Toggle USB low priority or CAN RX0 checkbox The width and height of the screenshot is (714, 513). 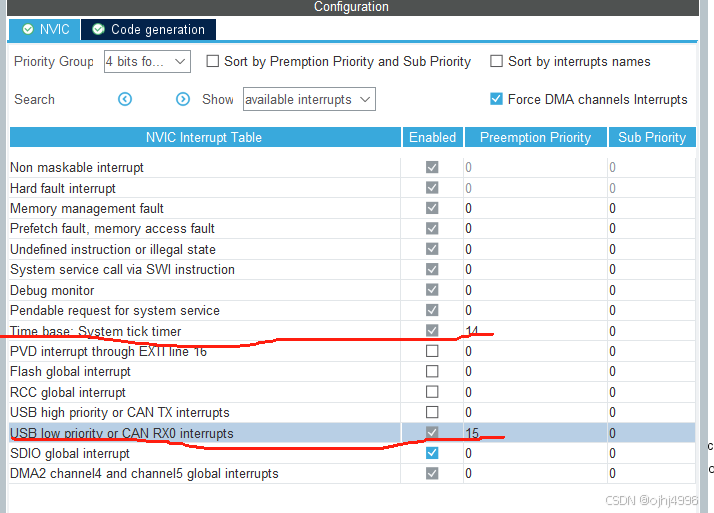(432, 432)
